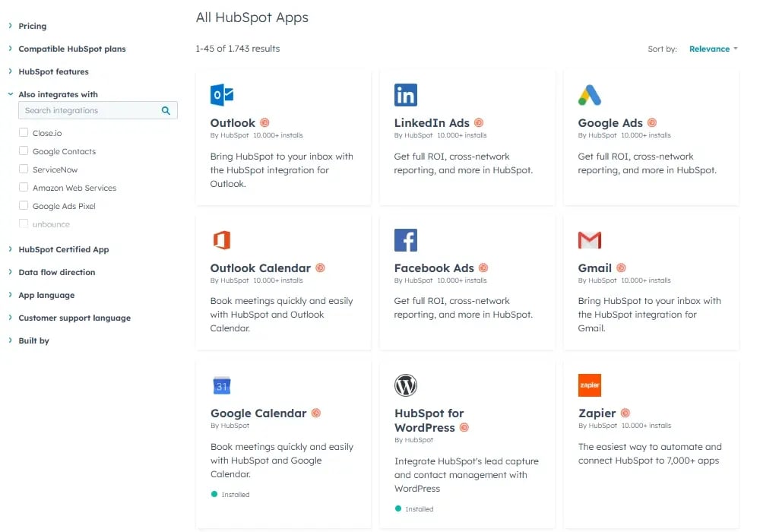This screenshot has height=532, width=760.
Task: Open the HubSpot for WordPress title
Action: coord(429,420)
